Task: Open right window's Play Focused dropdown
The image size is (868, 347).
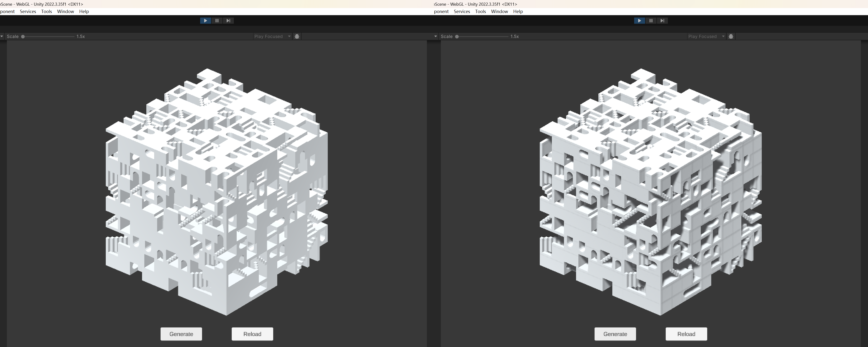Action: click(x=706, y=37)
